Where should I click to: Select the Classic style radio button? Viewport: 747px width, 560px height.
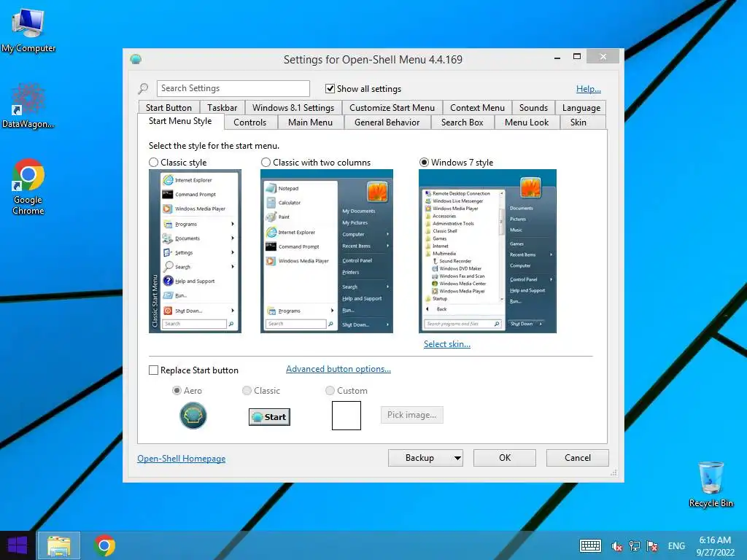pyautogui.click(x=153, y=163)
